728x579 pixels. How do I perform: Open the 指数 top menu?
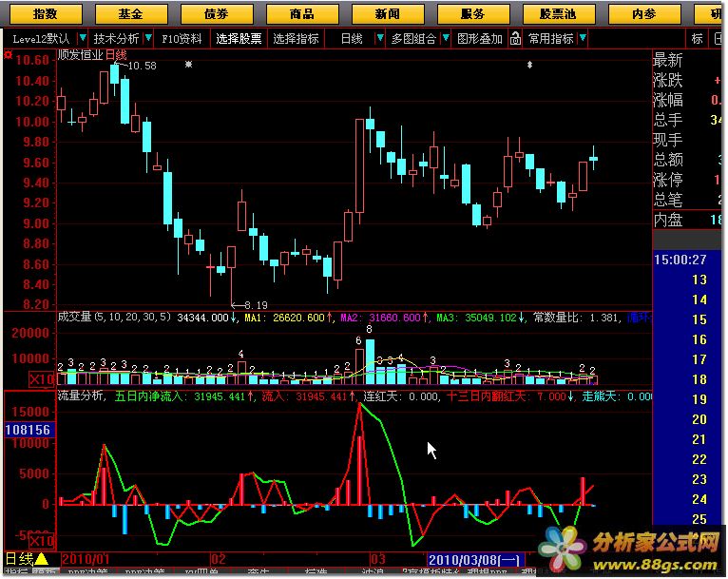[x=46, y=14]
